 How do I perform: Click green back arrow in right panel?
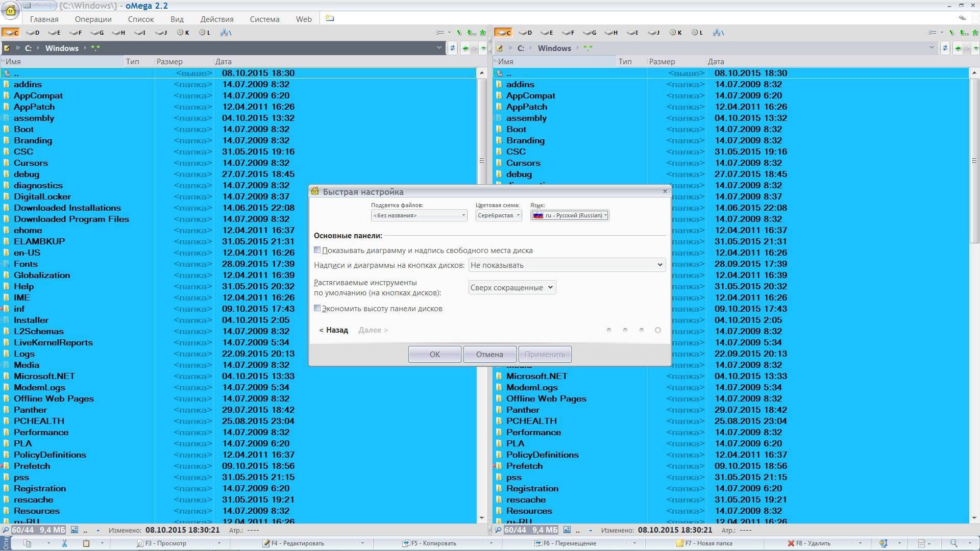click(x=958, y=48)
